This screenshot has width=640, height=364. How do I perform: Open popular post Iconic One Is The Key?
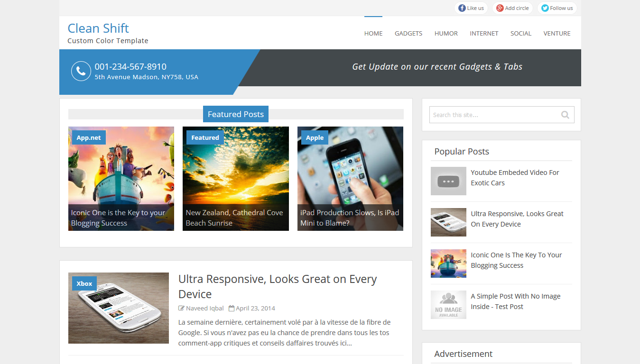pos(516,260)
